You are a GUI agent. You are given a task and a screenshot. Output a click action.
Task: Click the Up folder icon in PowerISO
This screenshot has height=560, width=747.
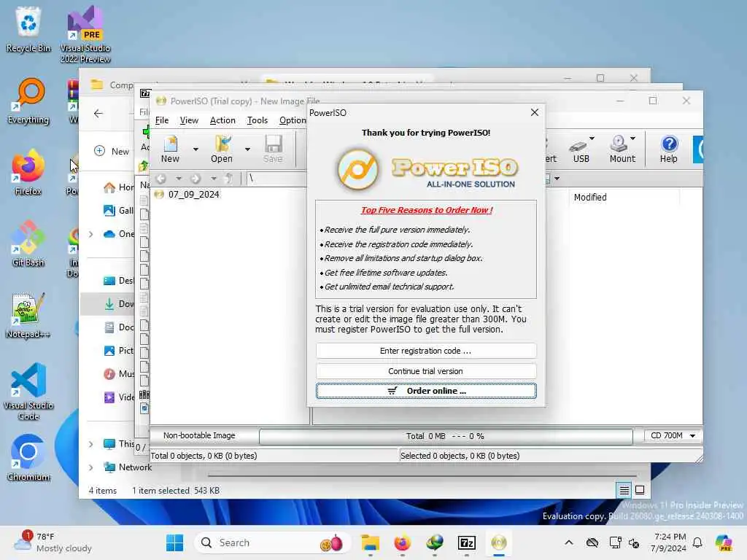[x=228, y=179]
